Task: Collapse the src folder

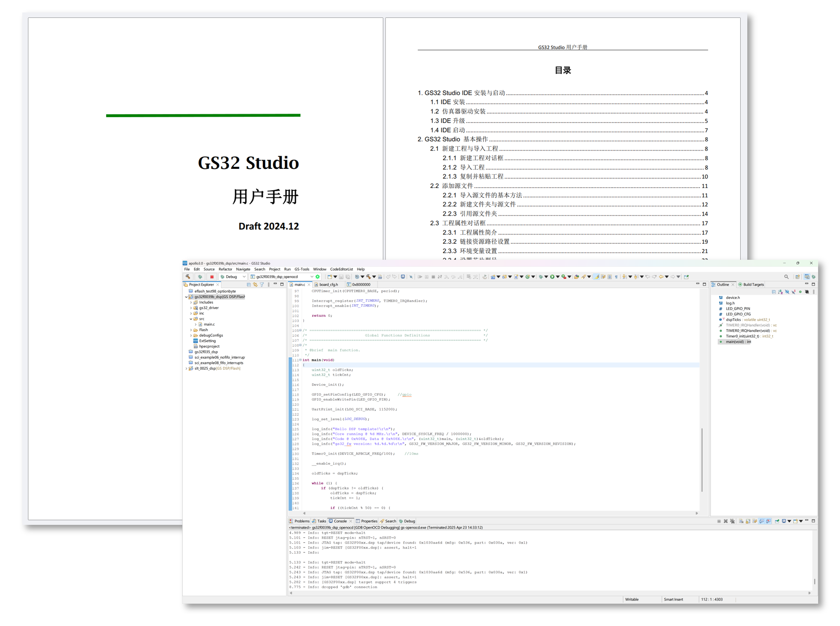Action: (191, 319)
